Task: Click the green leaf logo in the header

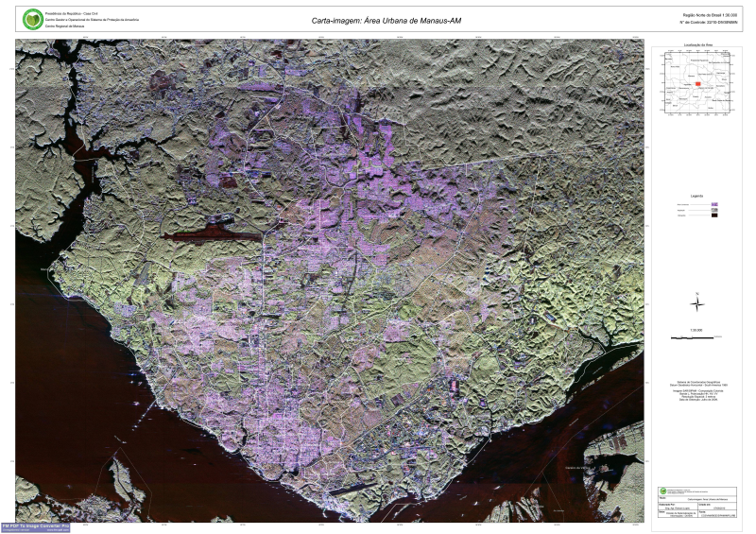Action: pos(33,19)
